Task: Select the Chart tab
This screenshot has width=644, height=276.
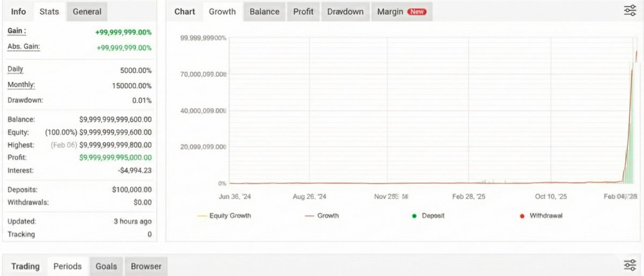Action: (x=185, y=12)
